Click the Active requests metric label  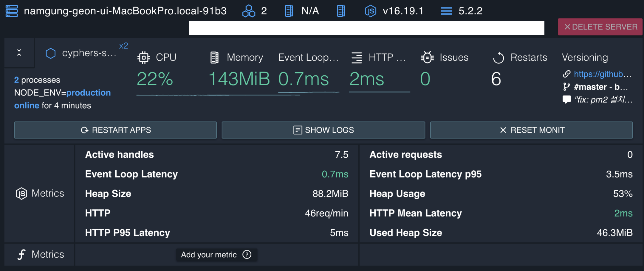click(406, 155)
